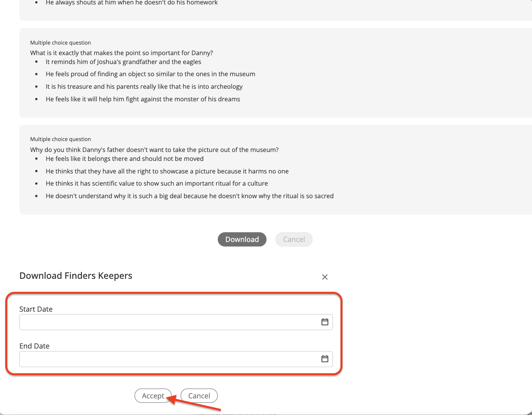Open the End Date calendar picker
The width and height of the screenshot is (532, 415).
(325, 359)
